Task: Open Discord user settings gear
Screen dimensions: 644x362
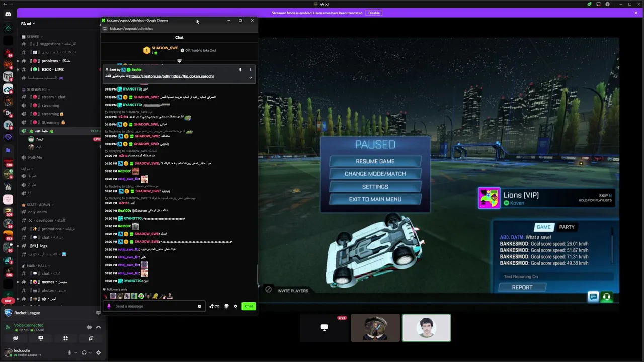Action: click(x=98, y=352)
